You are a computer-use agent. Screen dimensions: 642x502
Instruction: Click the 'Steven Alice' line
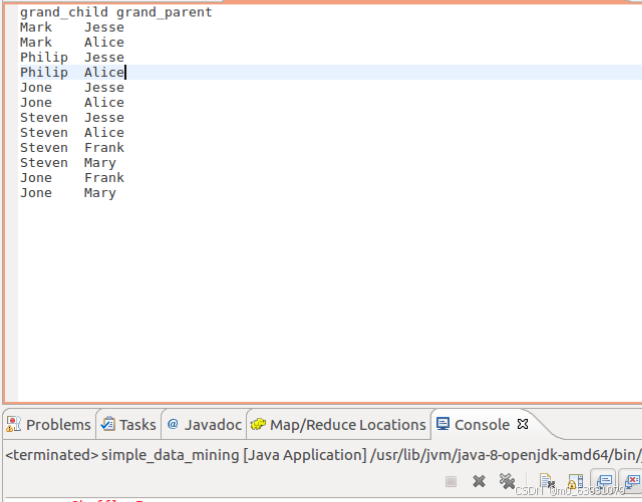click(x=72, y=133)
